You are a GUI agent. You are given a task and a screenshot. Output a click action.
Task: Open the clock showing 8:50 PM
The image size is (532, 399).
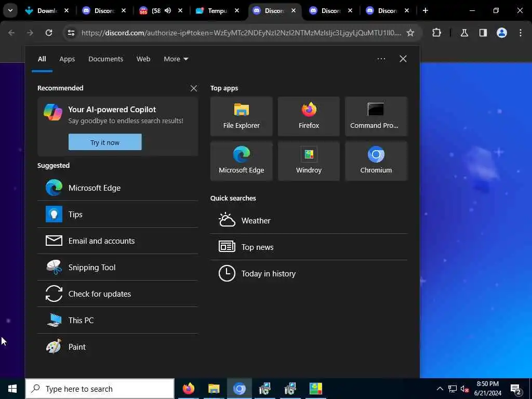[487, 389]
